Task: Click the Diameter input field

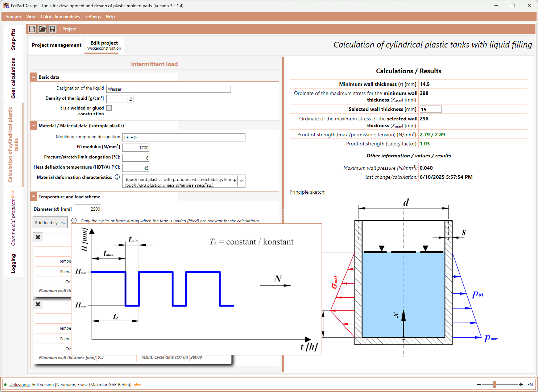Action: 87,209
